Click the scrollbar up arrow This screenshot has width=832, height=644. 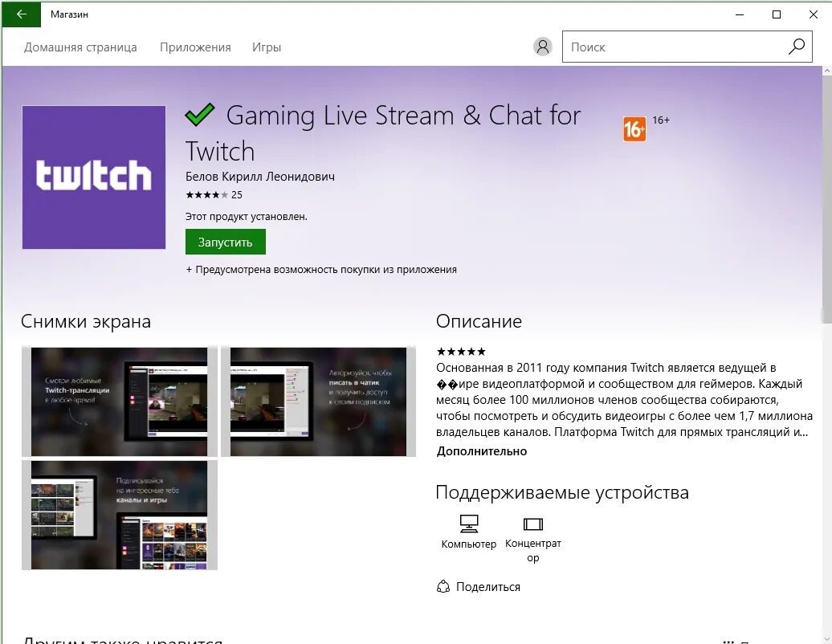click(826, 71)
